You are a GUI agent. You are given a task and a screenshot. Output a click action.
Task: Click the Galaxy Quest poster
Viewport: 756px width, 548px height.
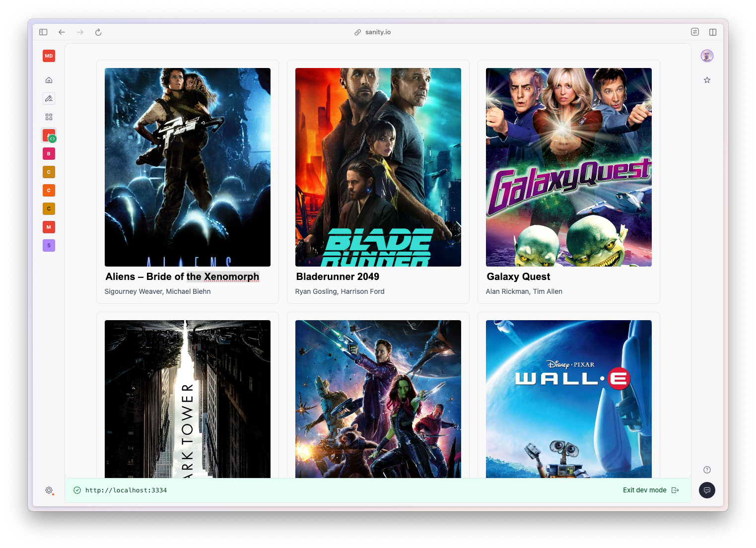[x=569, y=167]
